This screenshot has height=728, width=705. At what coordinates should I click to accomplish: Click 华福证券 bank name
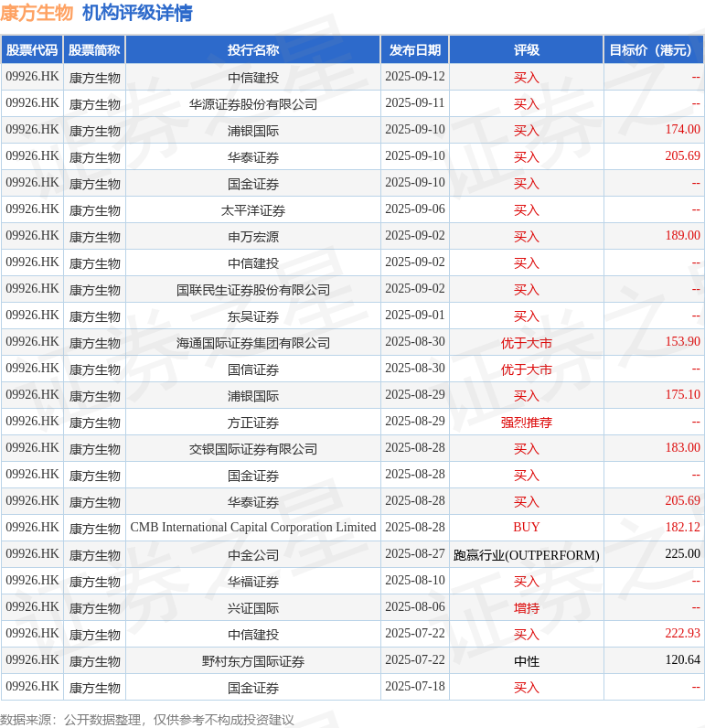click(x=253, y=581)
